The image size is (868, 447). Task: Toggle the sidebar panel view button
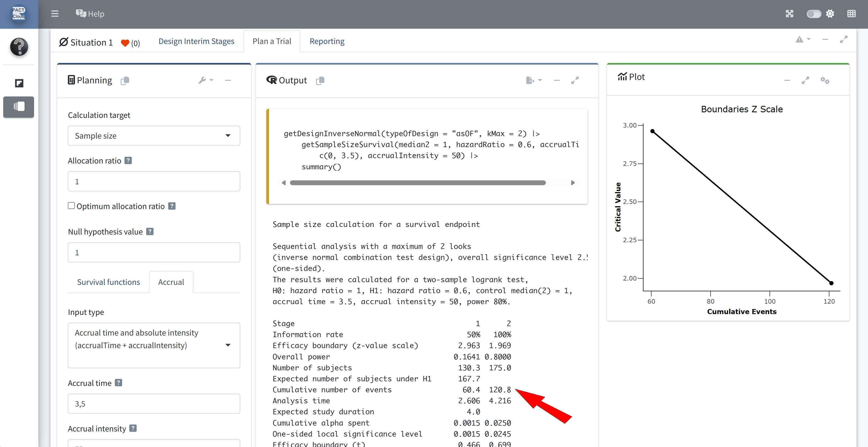19,107
